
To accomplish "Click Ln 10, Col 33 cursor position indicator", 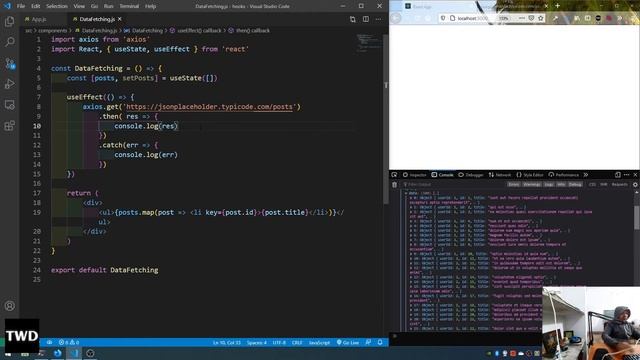I will [227, 342].
